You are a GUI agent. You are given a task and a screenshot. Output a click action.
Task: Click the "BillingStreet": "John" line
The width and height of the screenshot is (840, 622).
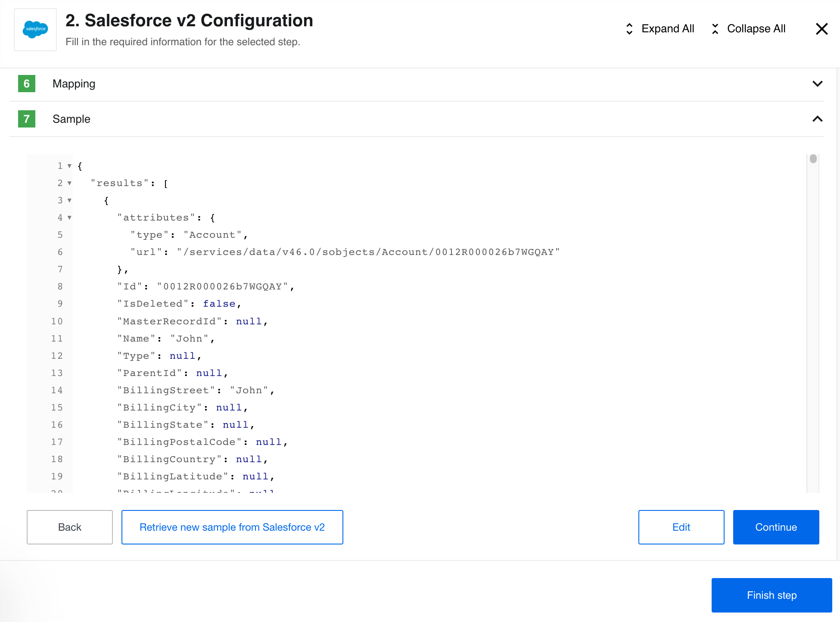pos(196,390)
